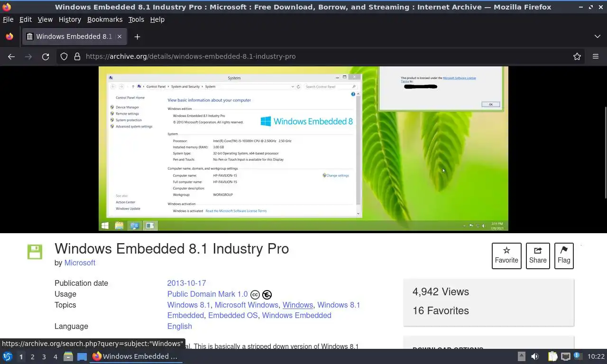Viewport: 607px width, 364px height.
Task: Open the Windows Embedded topic link
Action: 297,315
